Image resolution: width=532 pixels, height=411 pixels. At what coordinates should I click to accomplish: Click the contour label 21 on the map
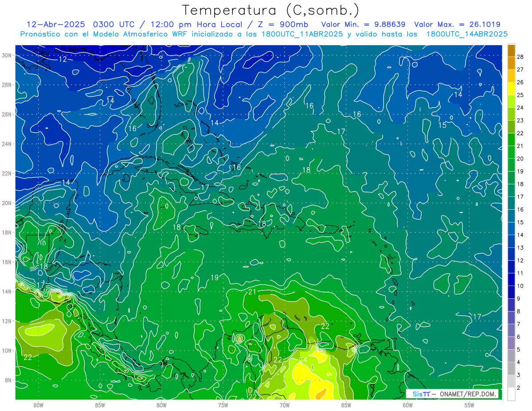(x=252, y=292)
